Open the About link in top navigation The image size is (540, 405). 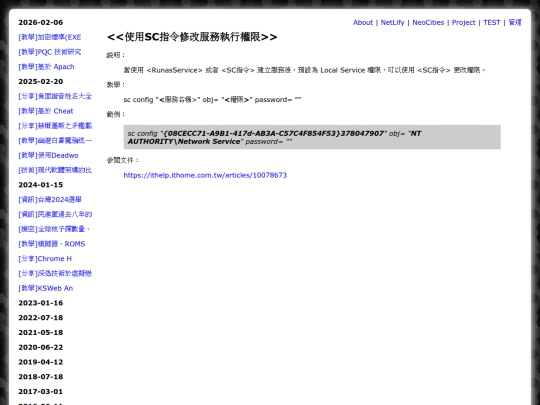[363, 23]
